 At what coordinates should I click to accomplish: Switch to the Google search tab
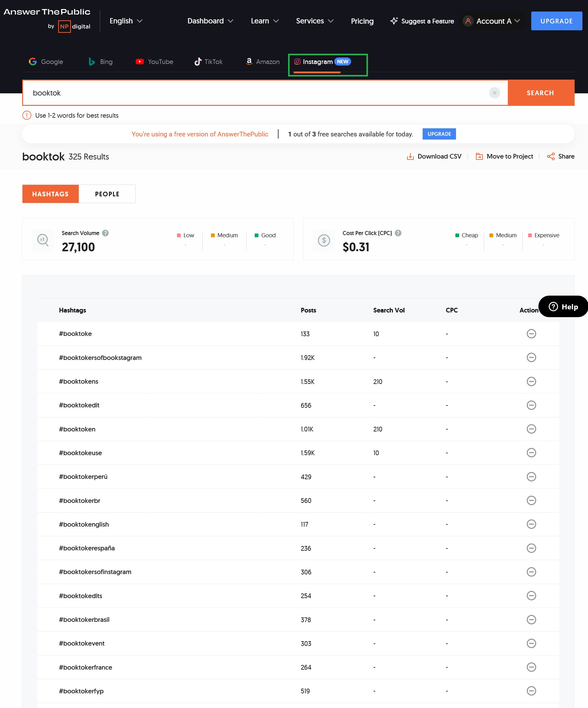pyautogui.click(x=46, y=62)
